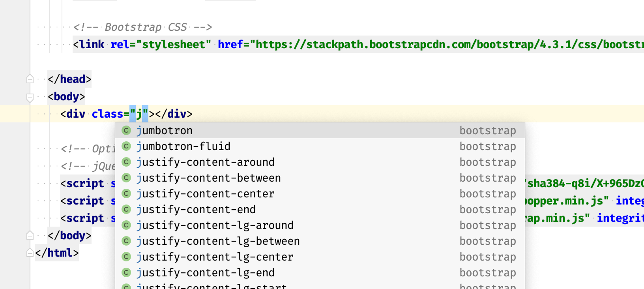Click the rel stylesheet attribute value
This screenshot has height=289, width=644.
point(174,44)
